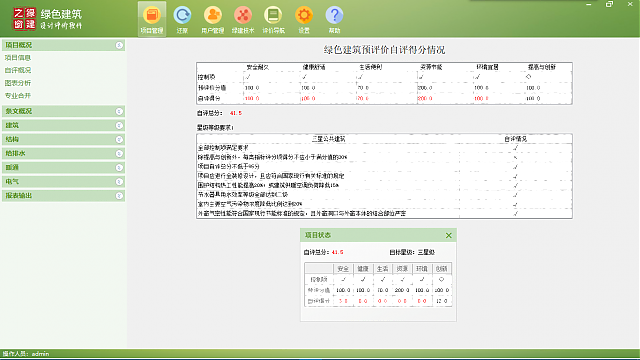The width and height of the screenshot is (640, 360).
Task: Click the 还原 circular arrow icon
Action: (x=182, y=19)
